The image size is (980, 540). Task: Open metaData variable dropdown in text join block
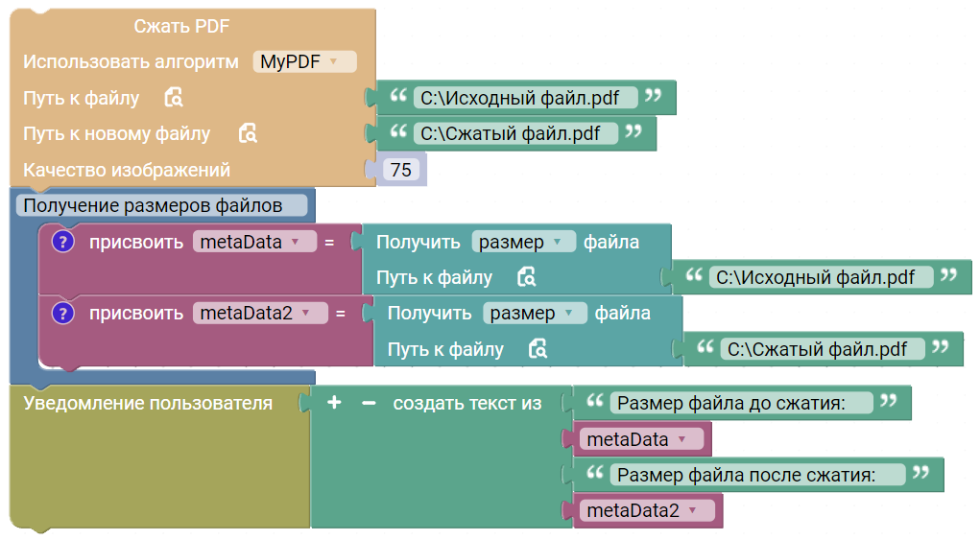click(x=641, y=439)
